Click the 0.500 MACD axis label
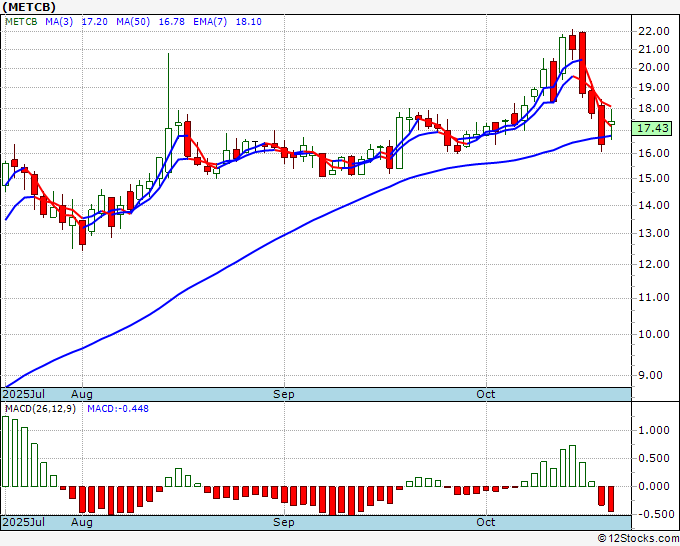The width and height of the screenshot is (680, 546). 654,458
